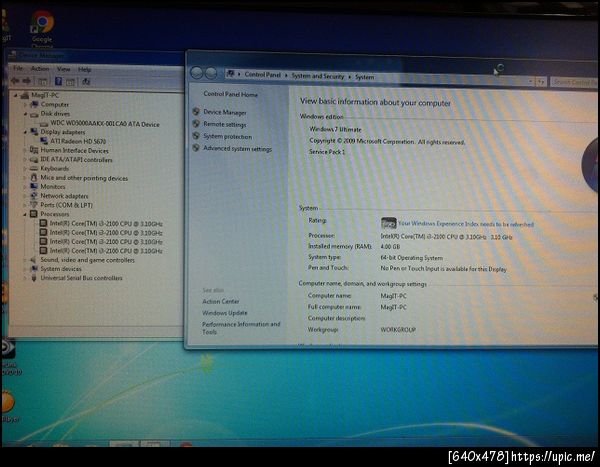Click Scan for hardware changes toolbar icon
Viewport: 600px width, 467px height.
(x=86, y=82)
